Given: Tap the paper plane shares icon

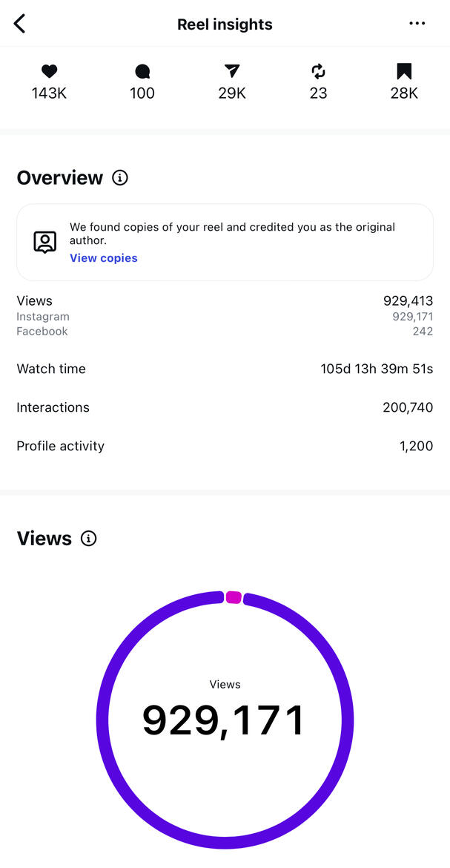Looking at the screenshot, I should [x=232, y=71].
